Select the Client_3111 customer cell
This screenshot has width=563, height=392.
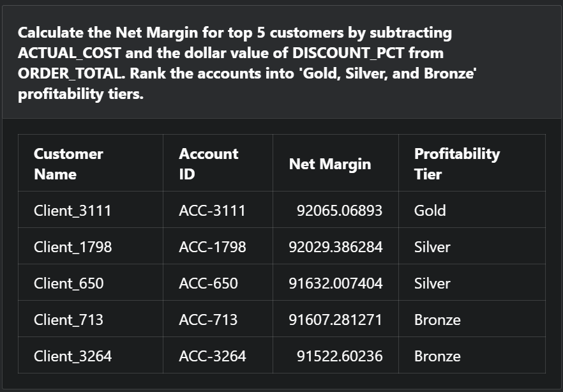point(72,210)
